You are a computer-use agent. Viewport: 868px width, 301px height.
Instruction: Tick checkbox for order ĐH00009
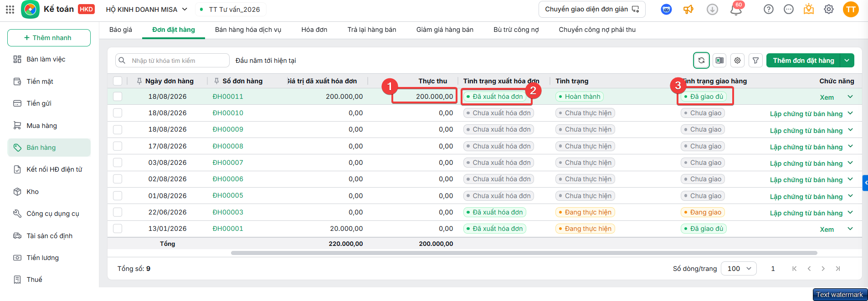click(118, 129)
